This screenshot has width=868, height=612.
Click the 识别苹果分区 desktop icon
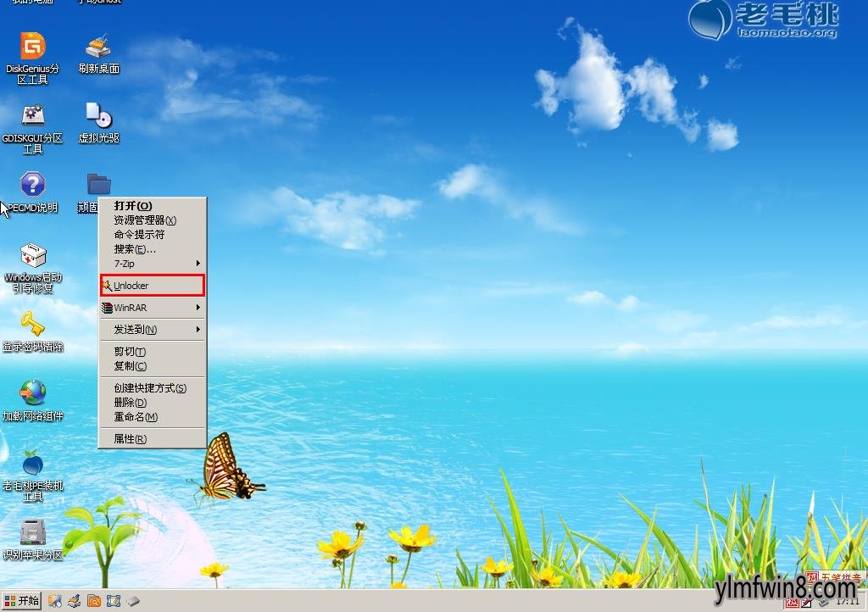(x=33, y=539)
